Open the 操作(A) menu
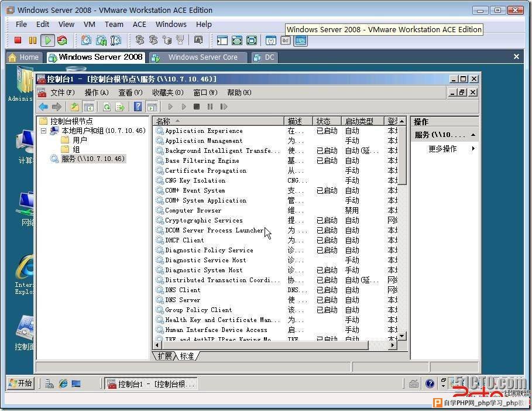The height and width of the screenshot is (411, 532). tap(97, 93)
